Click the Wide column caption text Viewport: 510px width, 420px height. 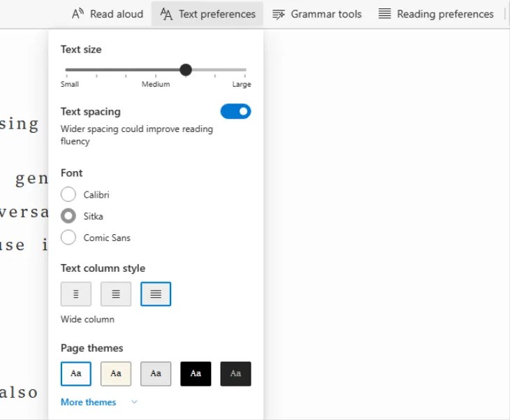[87, 319]
